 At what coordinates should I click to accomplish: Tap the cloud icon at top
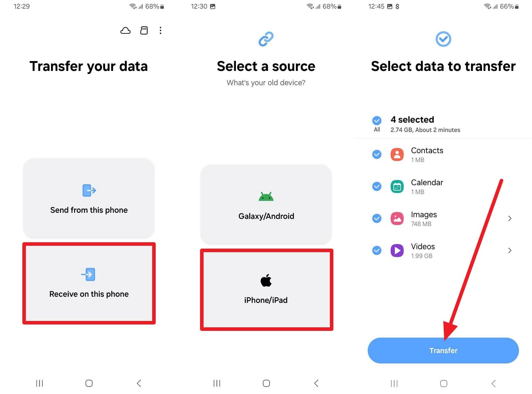tap(125, 30)
